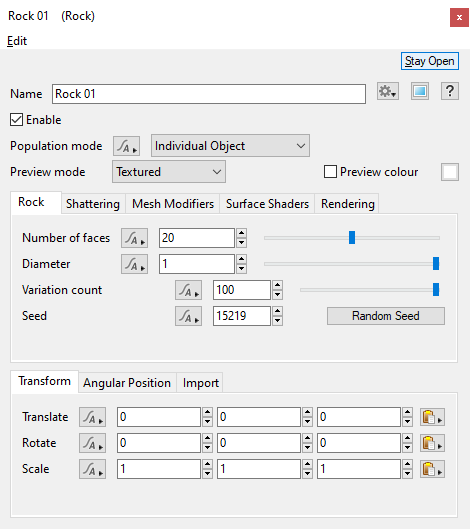Image resolution: width=470 pixels, height=529 pixels.
Task: Check the Preview colour checkbox
Action: coord(330,172)
